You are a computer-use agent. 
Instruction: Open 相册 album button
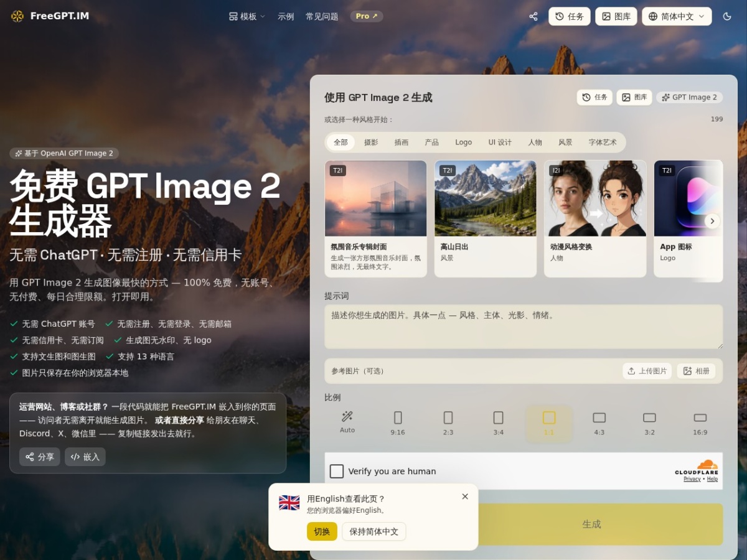tap(696, 371)
